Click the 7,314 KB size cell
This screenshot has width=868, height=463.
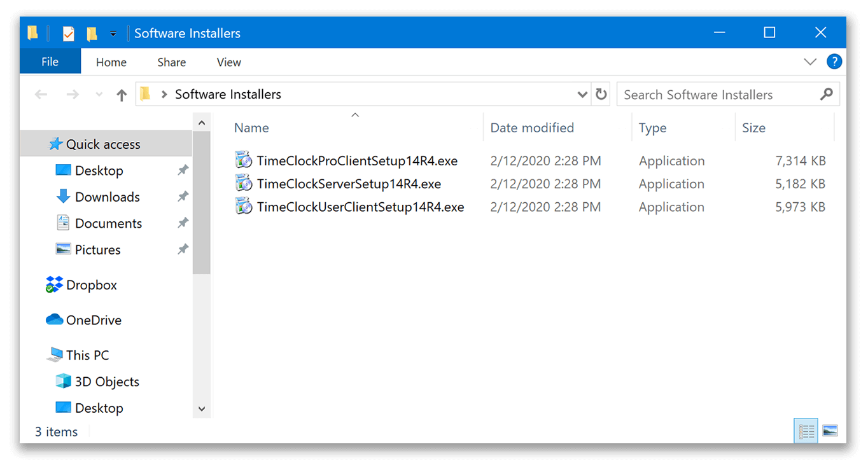800,161
